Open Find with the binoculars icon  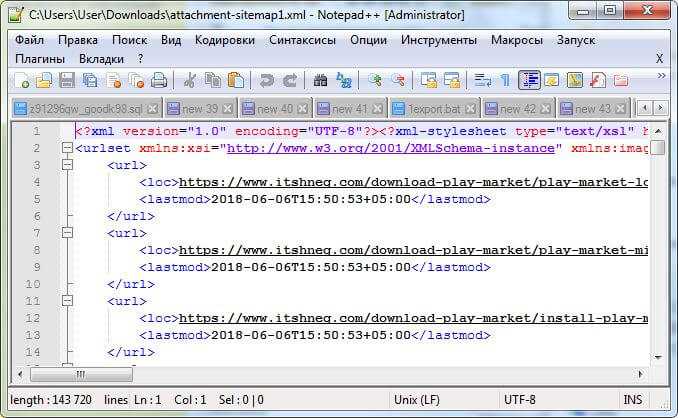320,81
